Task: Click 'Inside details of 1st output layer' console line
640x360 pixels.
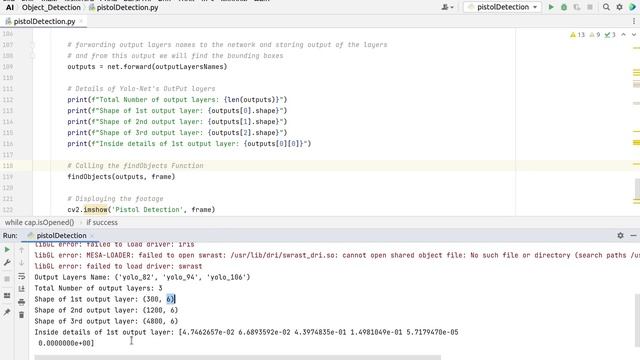Action: pyautogui.click(x=246, y=332)
